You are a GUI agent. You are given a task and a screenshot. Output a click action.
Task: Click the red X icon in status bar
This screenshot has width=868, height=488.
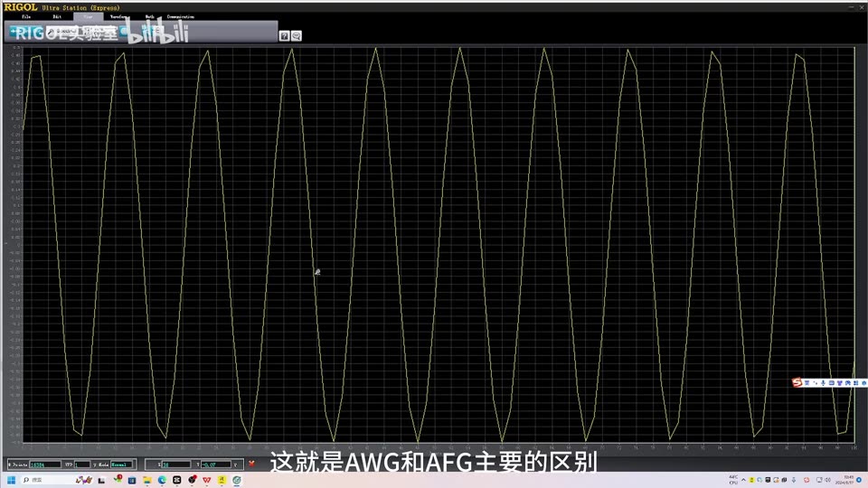[x=252, y=464]
